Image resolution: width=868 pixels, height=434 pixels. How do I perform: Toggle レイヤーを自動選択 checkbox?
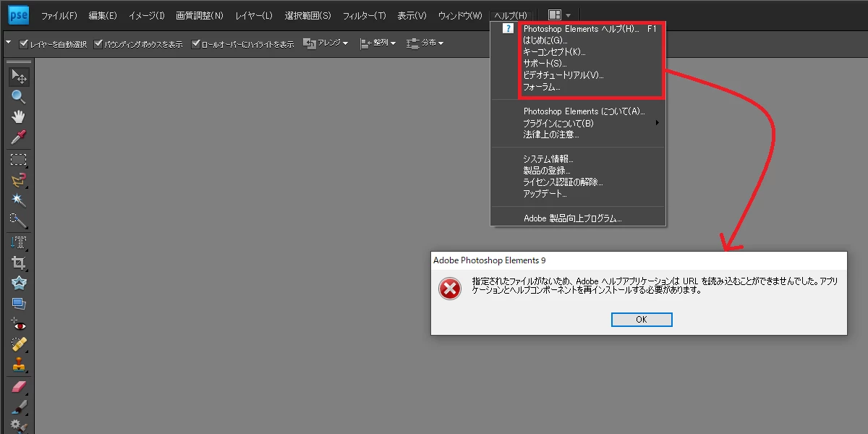pyautogui.click(x=24, y=43)
